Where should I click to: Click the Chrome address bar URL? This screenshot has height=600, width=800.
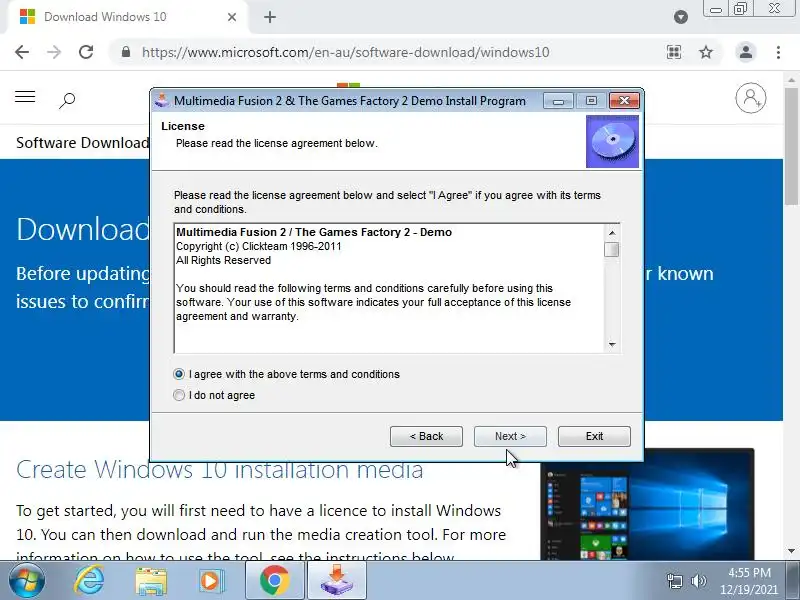[x=345, y=52]
